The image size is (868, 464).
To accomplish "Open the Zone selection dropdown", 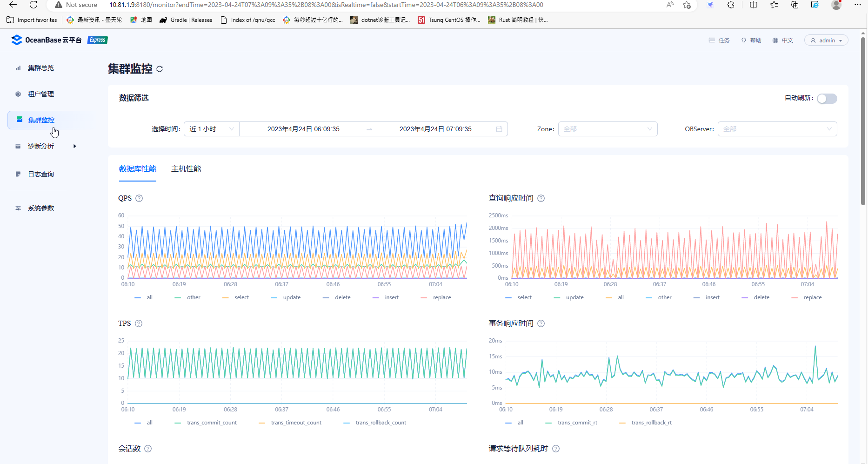I will (608, 129).
